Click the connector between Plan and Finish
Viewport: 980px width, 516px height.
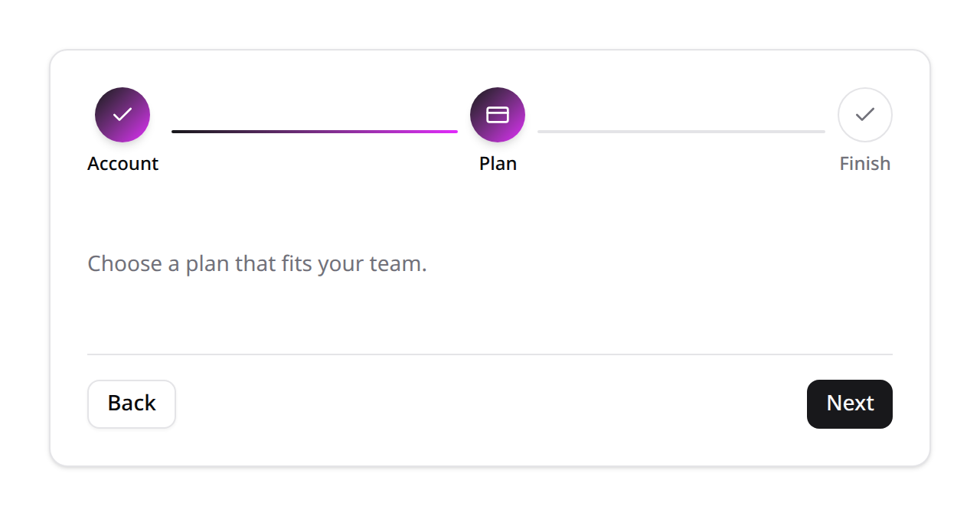[x=681, y=132]
